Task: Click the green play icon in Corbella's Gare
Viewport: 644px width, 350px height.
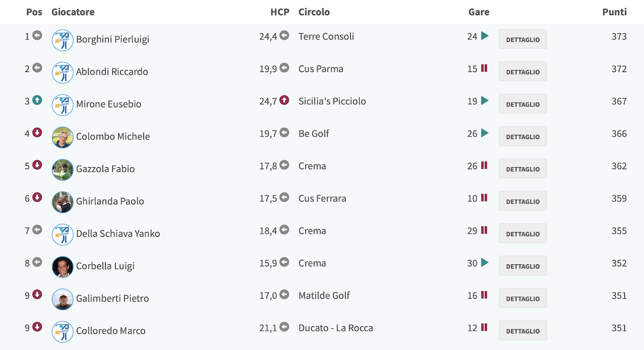Action: pos(485,262)
